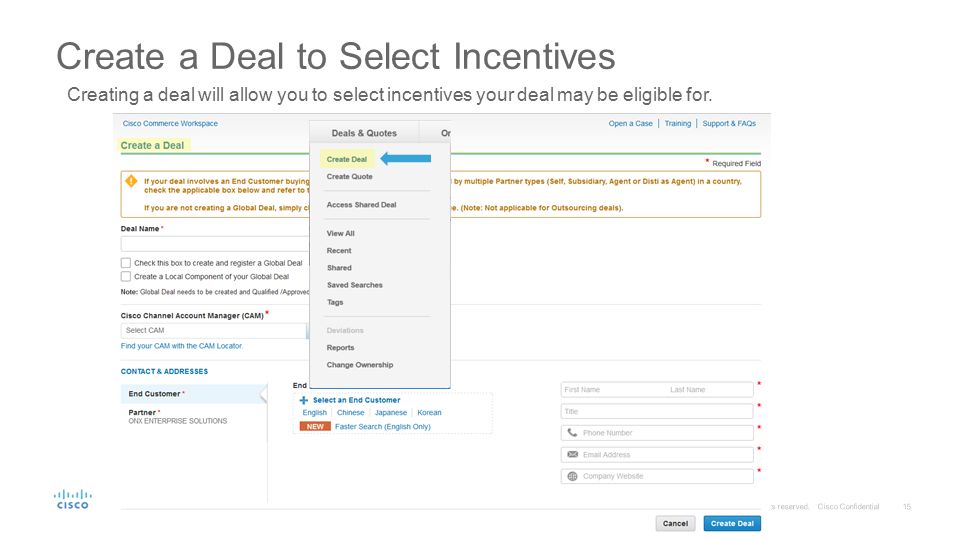
Task: Click the phone icon in Phone Number field
Action: [572, 432]
